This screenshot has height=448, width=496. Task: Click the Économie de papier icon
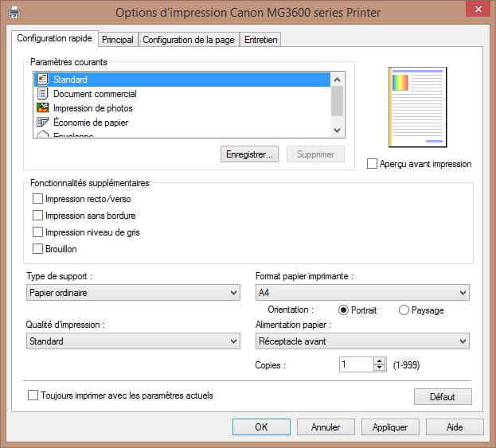tap(43, 122)
